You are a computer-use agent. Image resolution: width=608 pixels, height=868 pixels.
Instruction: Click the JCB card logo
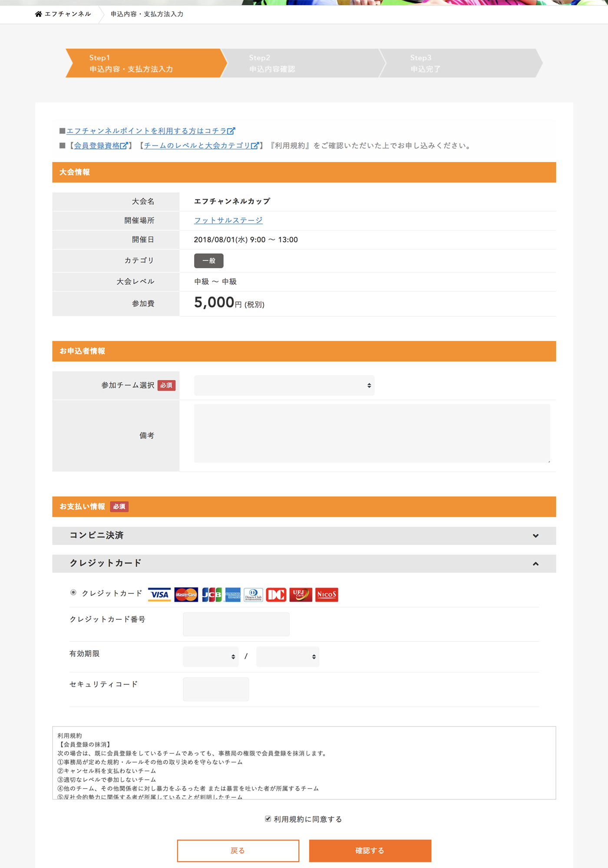(x=212, y=594)
